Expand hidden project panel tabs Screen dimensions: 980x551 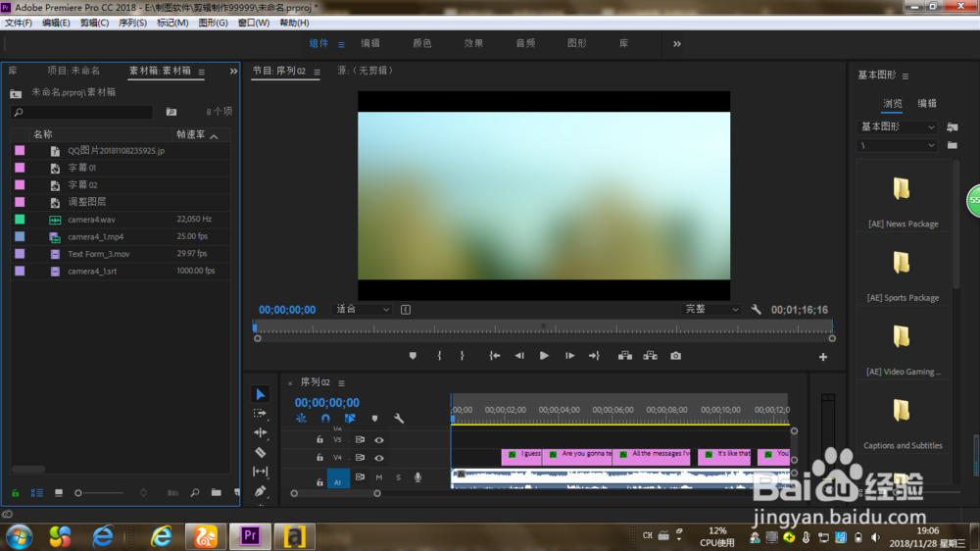(233, 72)
